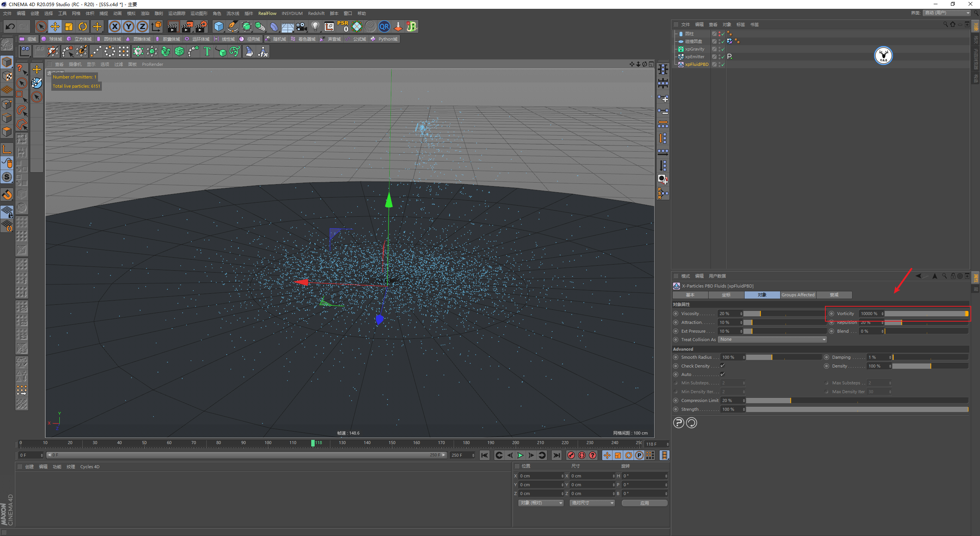Open the Treat Collision As dropdown
This screenshot has height=536, width=980.
pos(772,340)
